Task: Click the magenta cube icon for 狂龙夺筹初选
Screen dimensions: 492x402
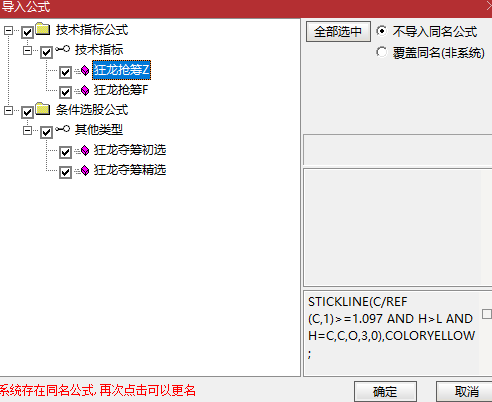Action: [85, 151]
